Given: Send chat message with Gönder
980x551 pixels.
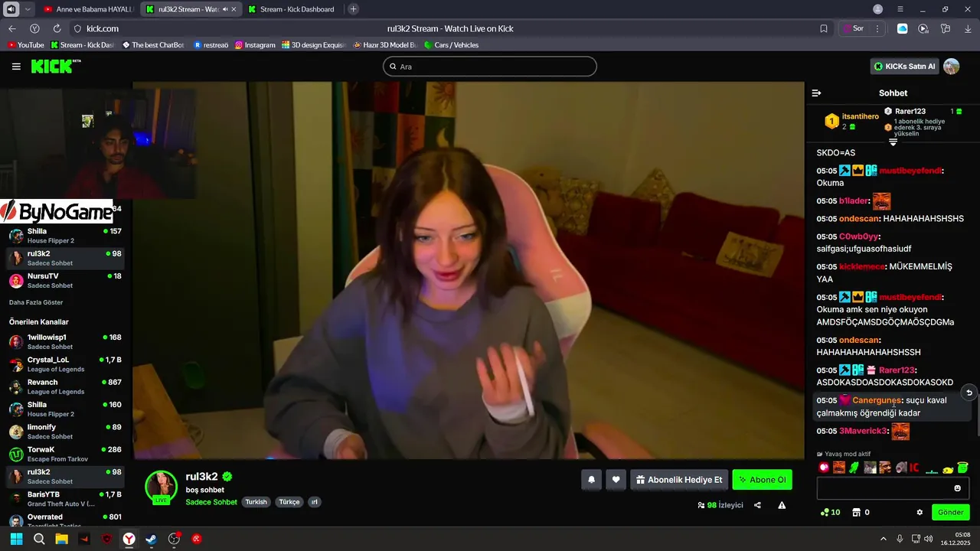Looking at the screenshot, I should [x=950, y=512].
